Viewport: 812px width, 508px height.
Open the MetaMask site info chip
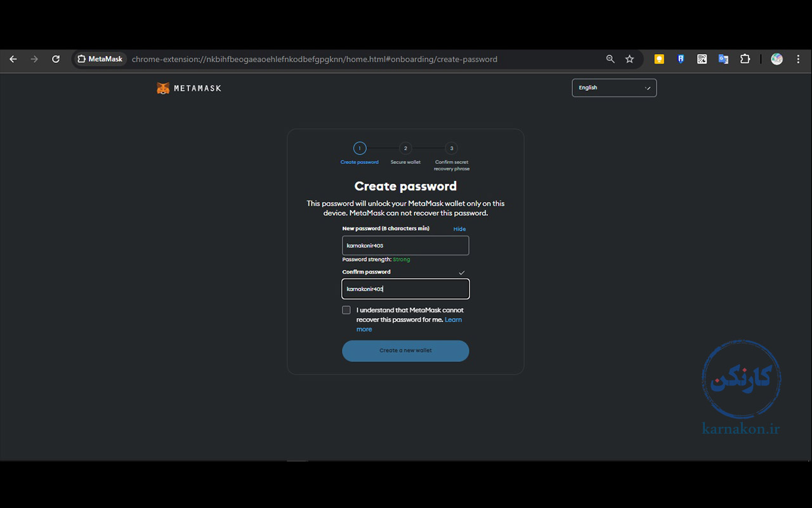point(100,59)
